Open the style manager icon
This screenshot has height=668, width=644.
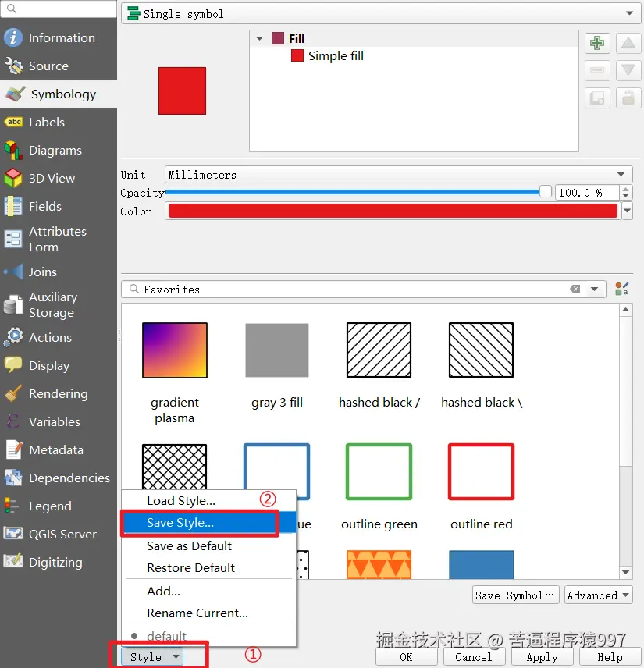(x=622, y=289)
